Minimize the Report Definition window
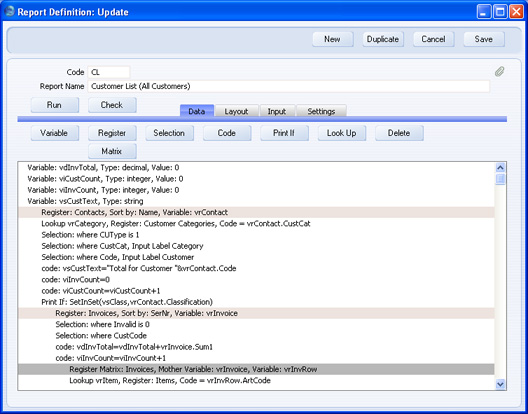Screen dimensions: 528x414 click(x=484, y=12)
